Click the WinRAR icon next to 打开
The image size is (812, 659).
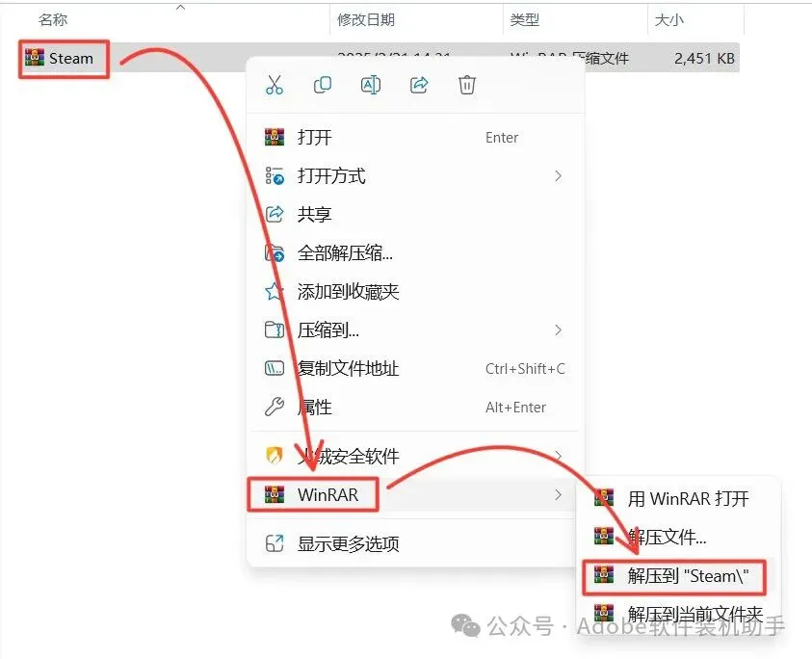(x=275, y=137)
